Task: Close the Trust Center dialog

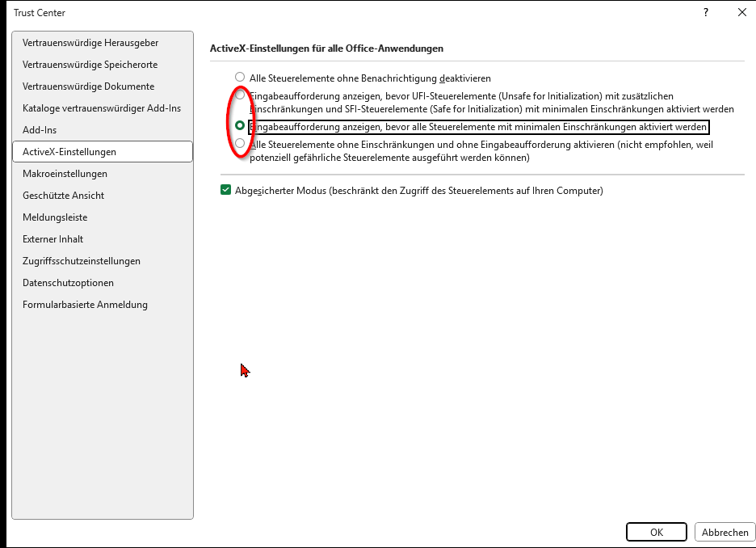Action: (741, 12)
